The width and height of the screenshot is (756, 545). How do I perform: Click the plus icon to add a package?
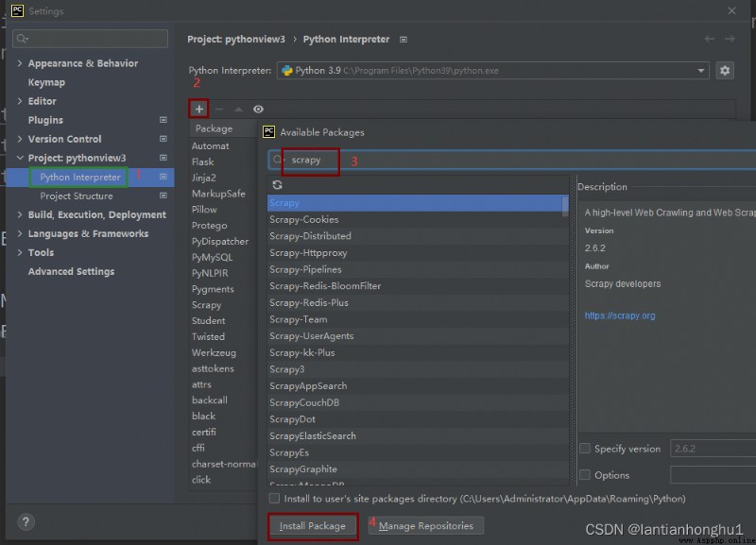pyautogui.click(x=199, y=110)
